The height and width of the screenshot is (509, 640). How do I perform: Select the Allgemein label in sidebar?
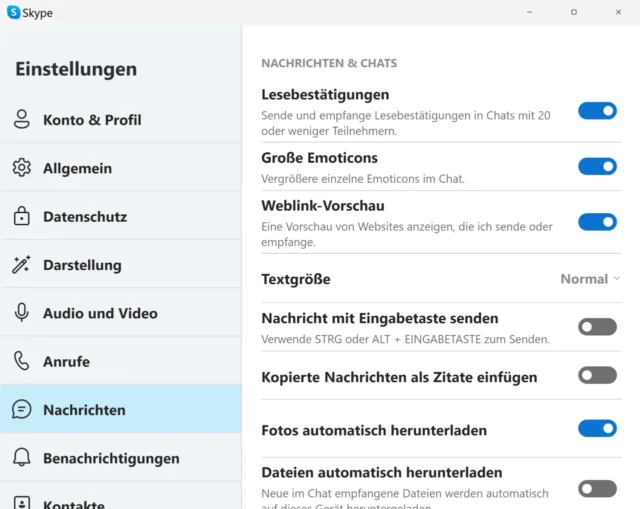(77, 169)
